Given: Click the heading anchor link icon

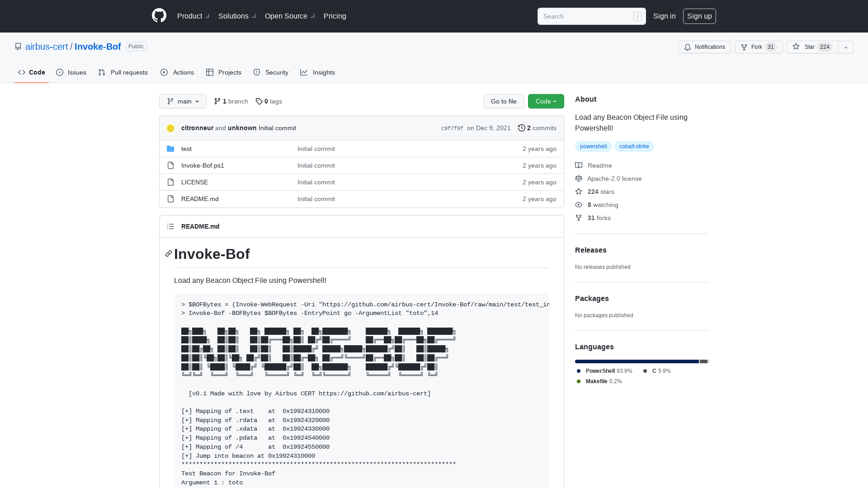Looking at the screenshot, I should pyautogui.click(x=169, y=253).
